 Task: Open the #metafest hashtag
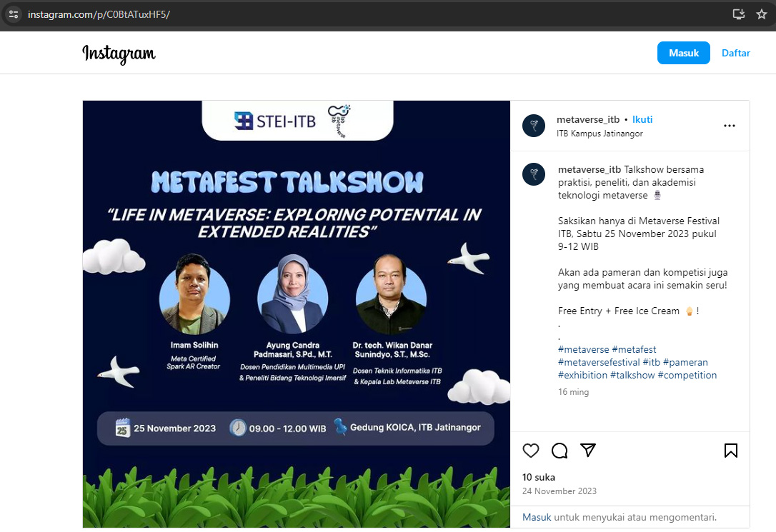(x=634, y=350)
